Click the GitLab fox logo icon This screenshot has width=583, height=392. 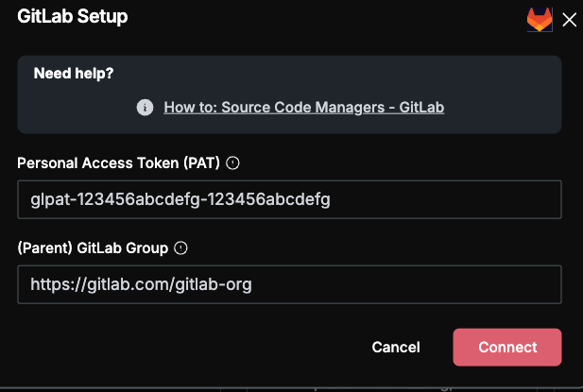tap(540, 20)
